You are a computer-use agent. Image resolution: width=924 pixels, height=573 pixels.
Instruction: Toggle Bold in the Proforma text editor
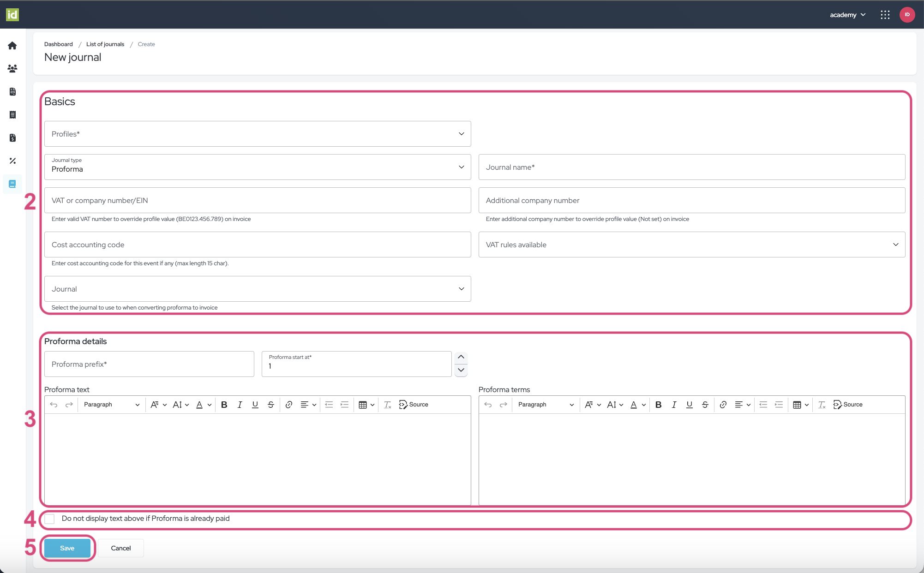(224, 405)
